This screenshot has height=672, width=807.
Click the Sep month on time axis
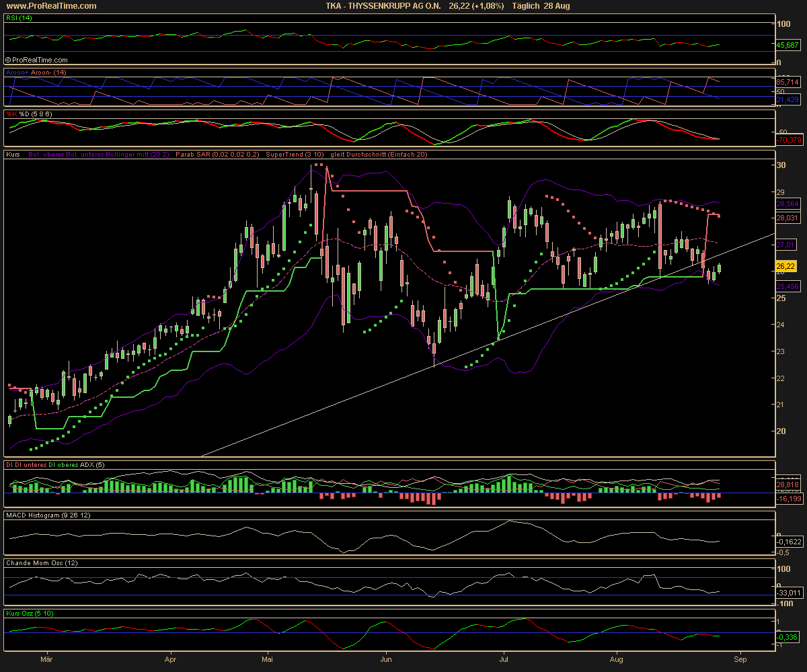pyautogui.click(x=740, y=660)
